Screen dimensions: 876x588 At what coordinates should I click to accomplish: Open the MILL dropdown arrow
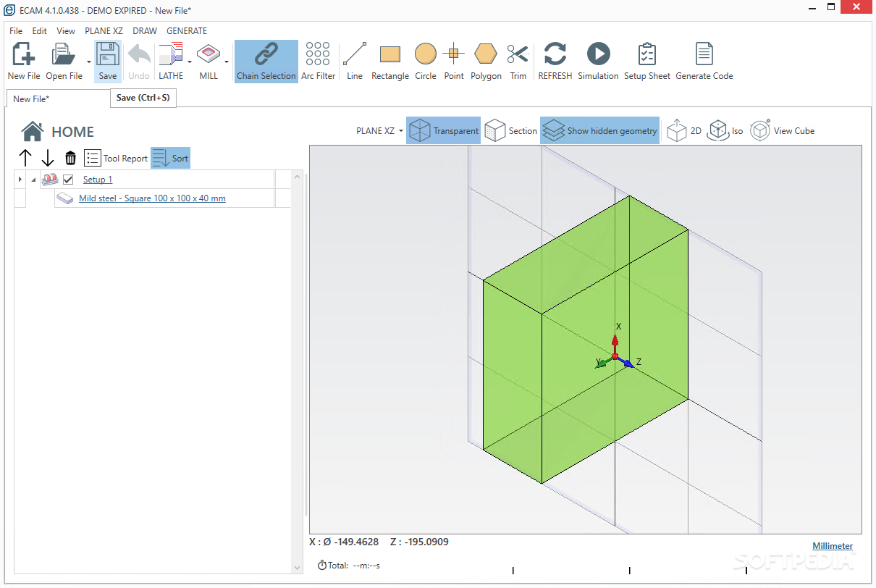coord(227,62)
